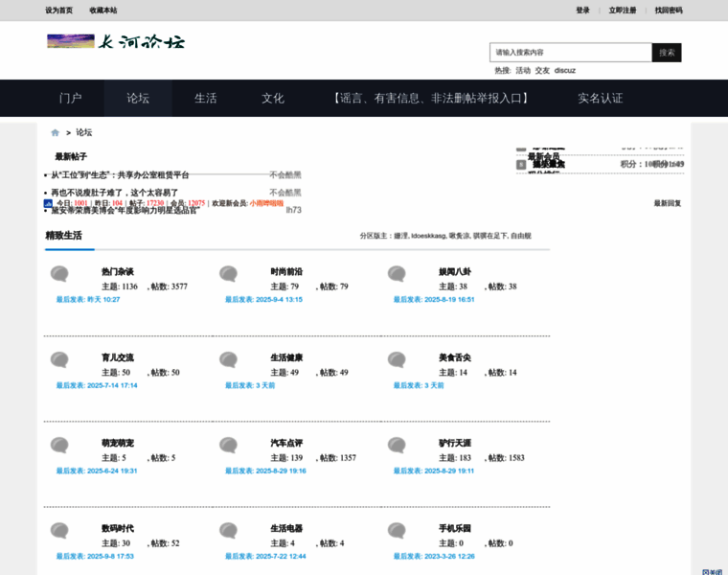This screenshot has width=728, height=575.
Task: Open the 萌宠萌宠 forum bubble icon
Action: pyautogui.click(x=59, y=445)
